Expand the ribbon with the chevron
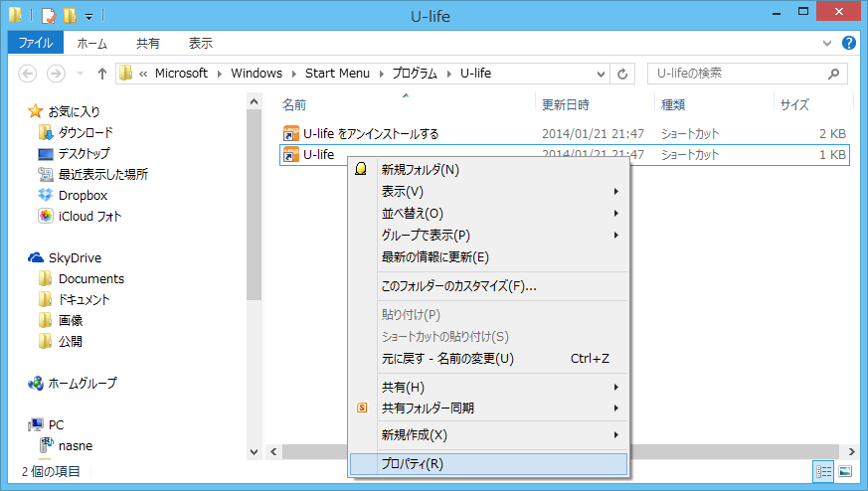Viewport: 868px width, 491px height. tap(827, 43)
